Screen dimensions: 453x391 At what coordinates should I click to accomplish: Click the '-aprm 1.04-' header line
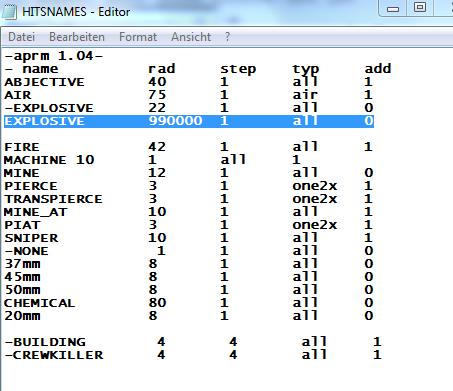[53, 56]
